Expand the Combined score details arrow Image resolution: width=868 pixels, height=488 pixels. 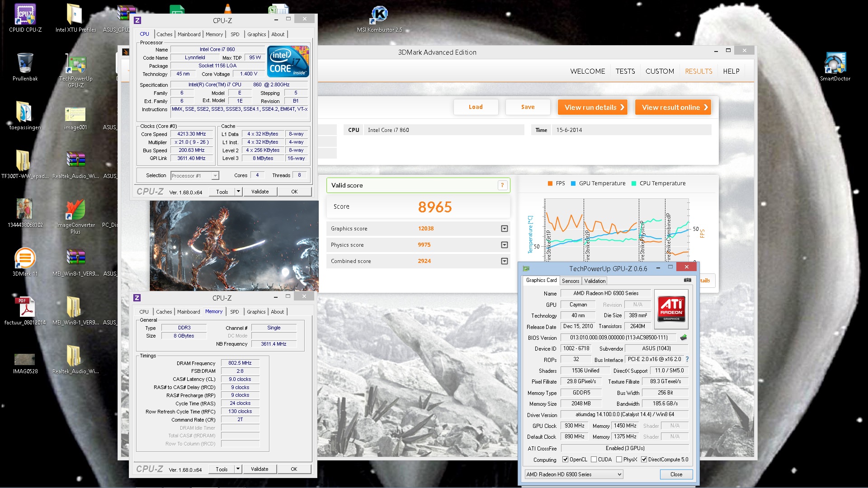505,261
